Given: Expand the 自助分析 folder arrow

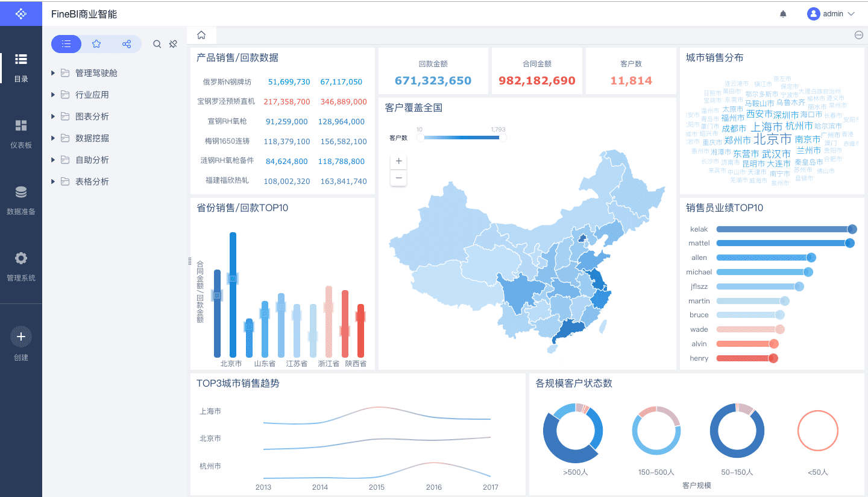Looking at the screenshot, I should click(53, 160).
